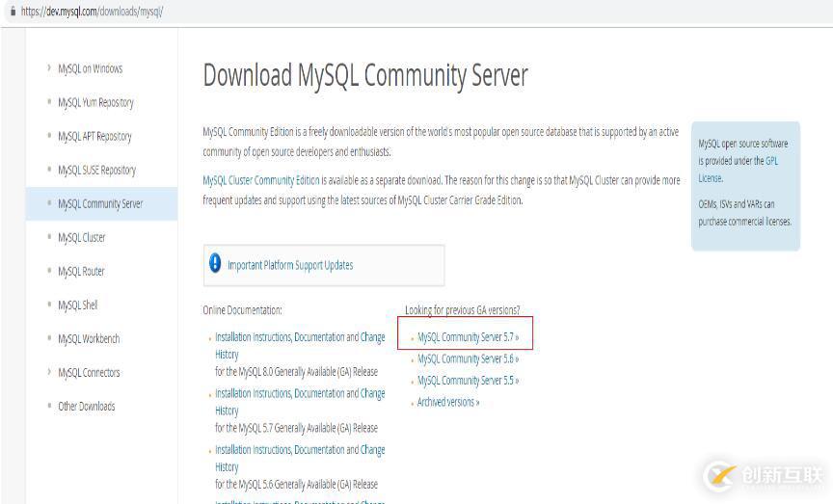Expand the MySQL Connectors chevron

pyautogui.click(x=49, y=372)
